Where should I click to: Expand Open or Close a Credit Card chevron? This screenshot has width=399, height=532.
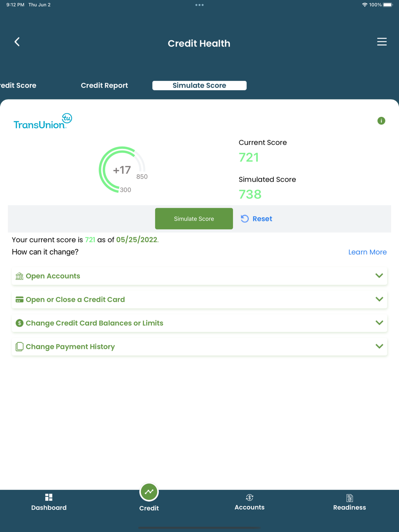pos(379,299)
